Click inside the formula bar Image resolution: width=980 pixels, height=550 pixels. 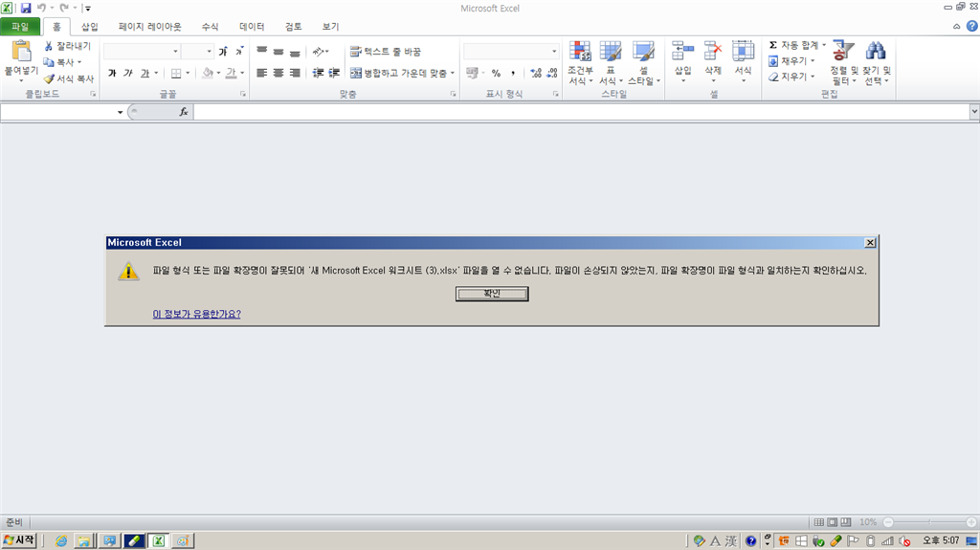tap(581, 112)
